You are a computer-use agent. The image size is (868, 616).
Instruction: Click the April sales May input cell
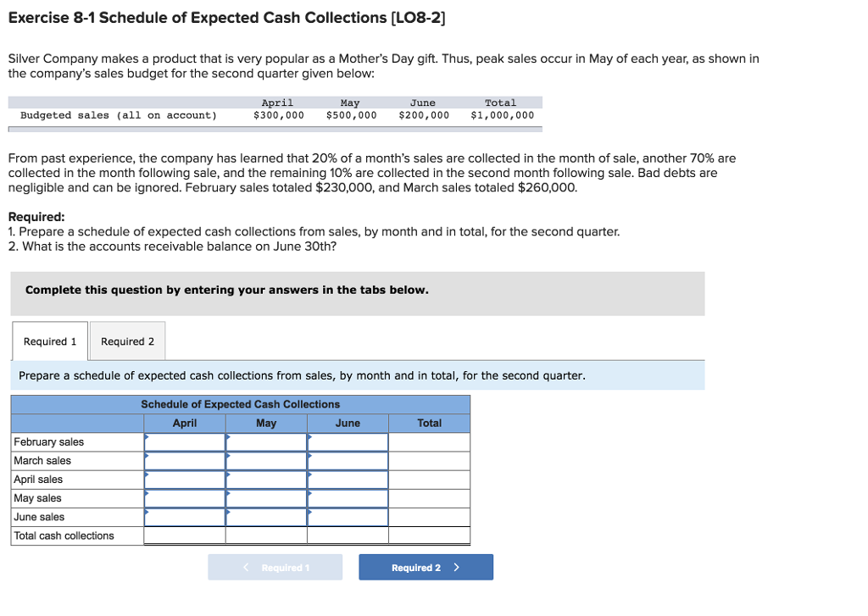pyautogui.click(x=265, y=479)
